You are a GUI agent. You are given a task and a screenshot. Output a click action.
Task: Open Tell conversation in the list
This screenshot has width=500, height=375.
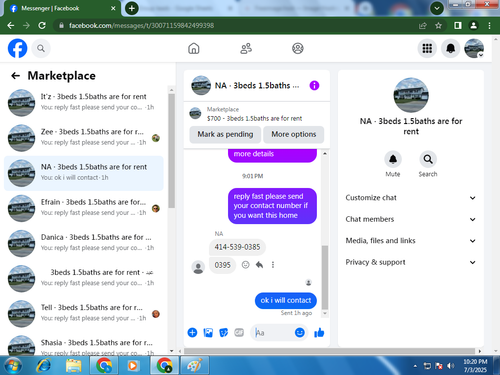(83, 314)
